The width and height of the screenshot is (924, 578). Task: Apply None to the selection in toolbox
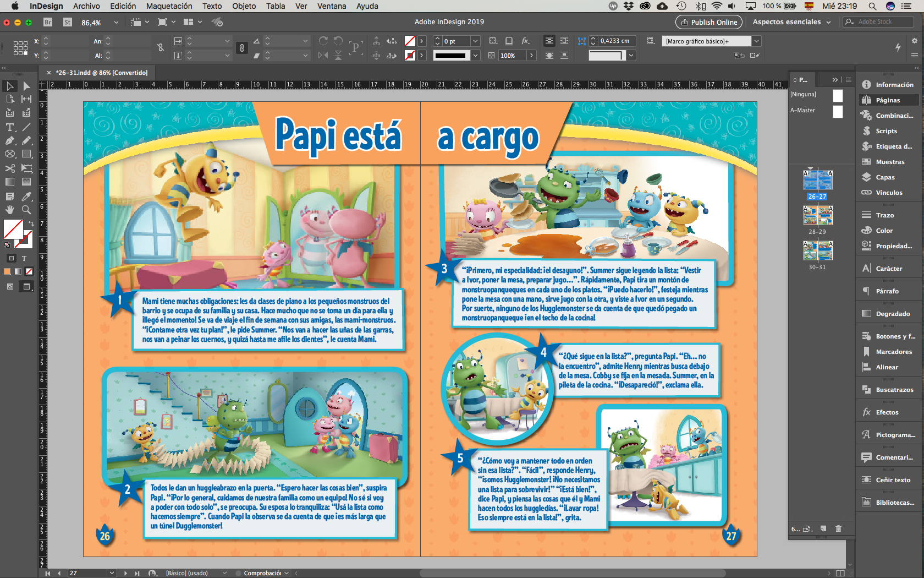pos(29,271)
